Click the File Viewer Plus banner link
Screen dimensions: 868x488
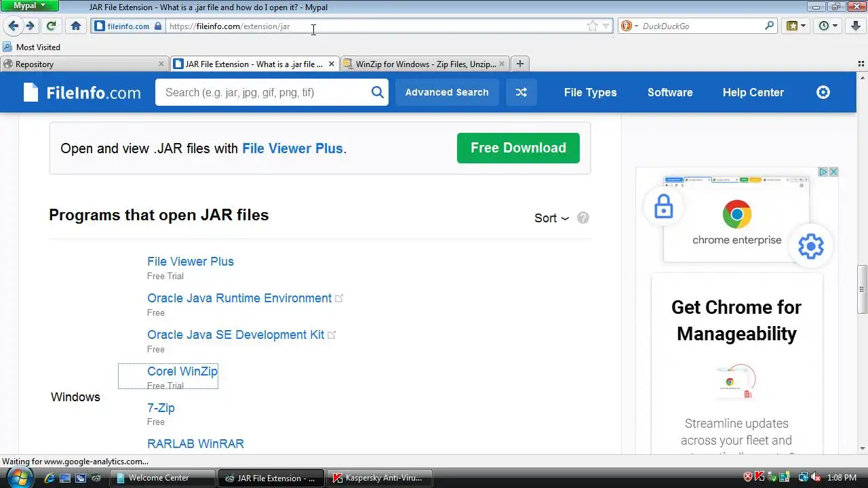click(x=292, y=148)
